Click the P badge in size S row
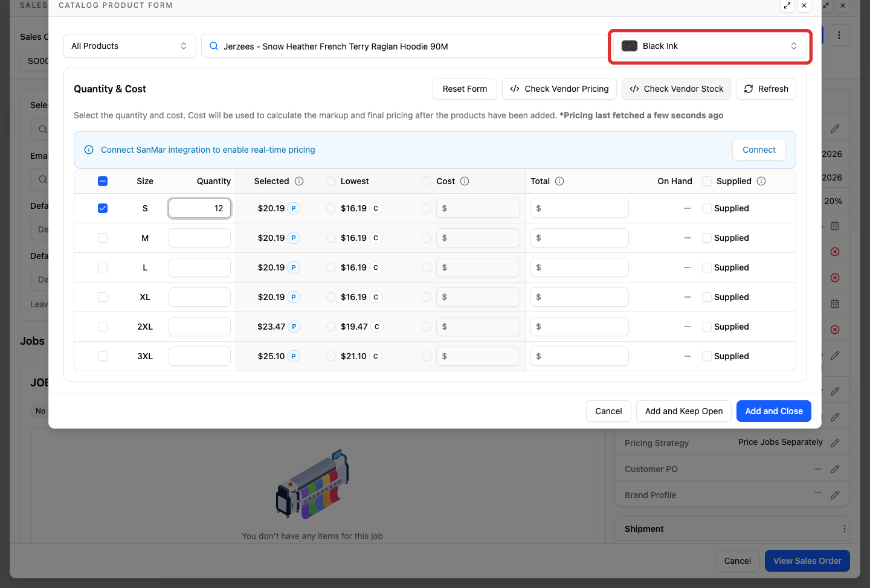 click(294, 208)
